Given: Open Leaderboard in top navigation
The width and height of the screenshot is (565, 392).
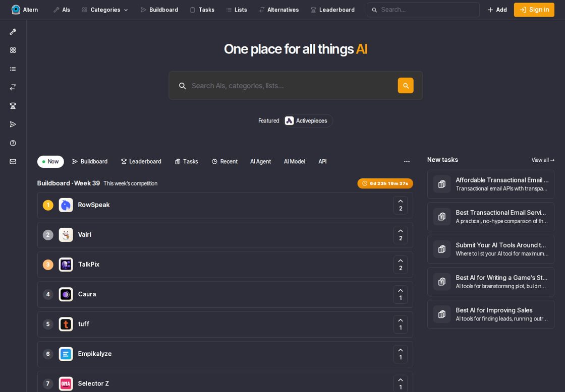Looking at the screenshot, I should click(332, 10).
